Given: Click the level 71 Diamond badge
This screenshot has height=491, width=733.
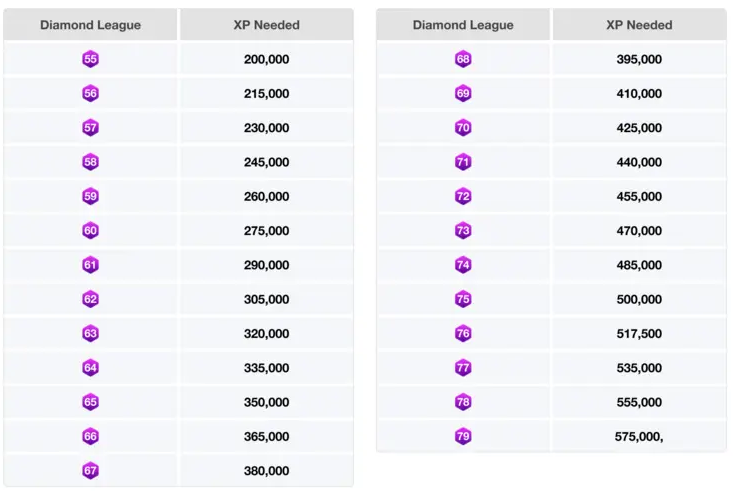Looking at the screenshot, I should [463, 162].
